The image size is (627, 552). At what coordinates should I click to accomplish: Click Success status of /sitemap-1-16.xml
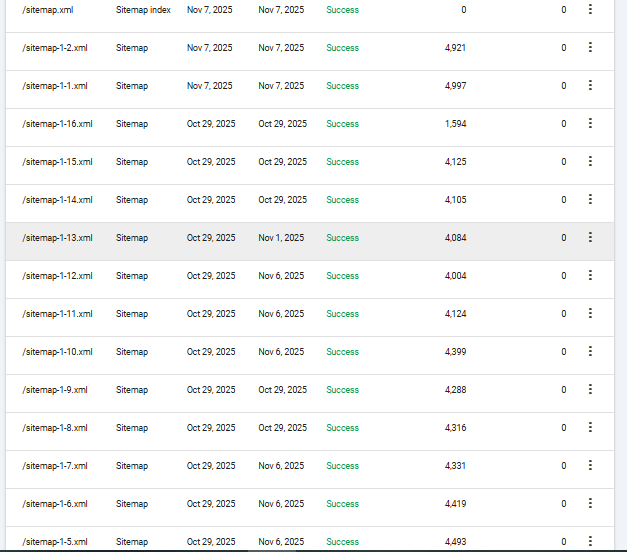coord(342,124)
